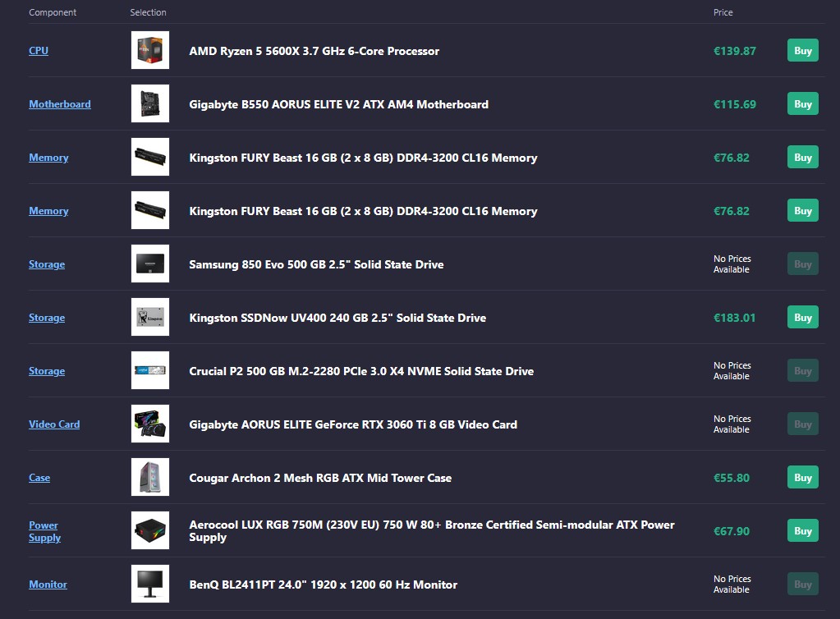The image size is (840, 619).
Task: Click Storage link beside Crucial P2
Action: pos(47,370)
